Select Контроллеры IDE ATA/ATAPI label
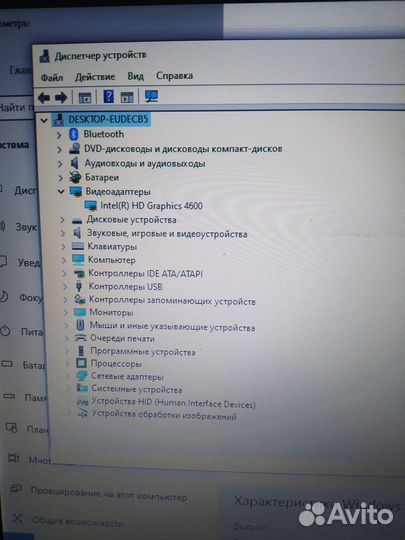The width and height of the screenshot is (405, 540). click(145, 273)
